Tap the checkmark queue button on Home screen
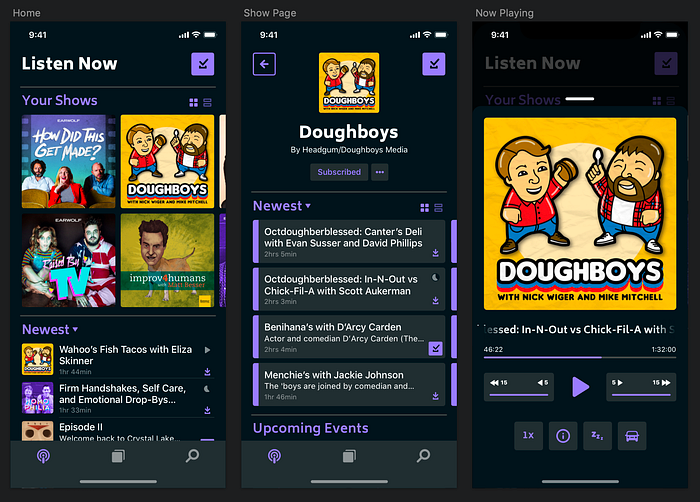The image size is (700, 502). click(x=203, y=64)
